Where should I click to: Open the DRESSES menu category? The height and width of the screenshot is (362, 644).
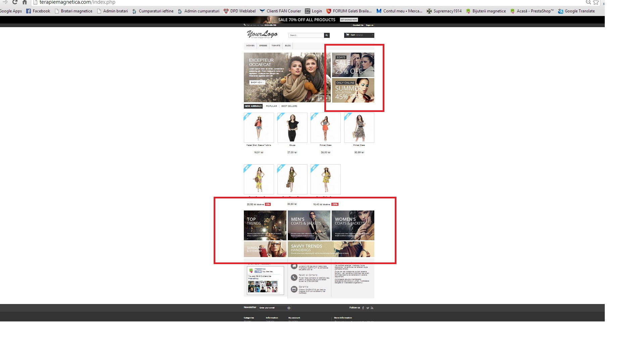click(263, 46)
